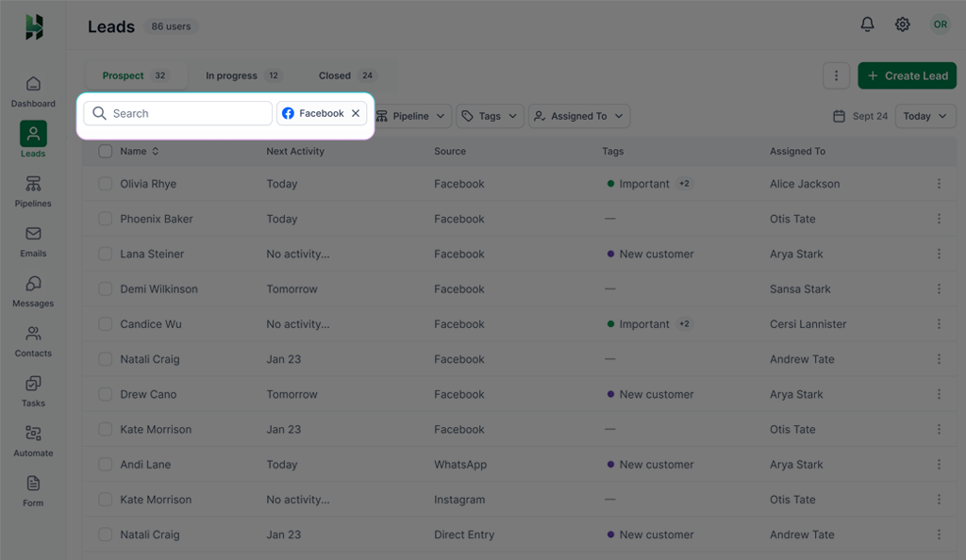Viewport: 966px width, 560px height.
Task: Click the Create Lead button
Action: click(907, 74)
